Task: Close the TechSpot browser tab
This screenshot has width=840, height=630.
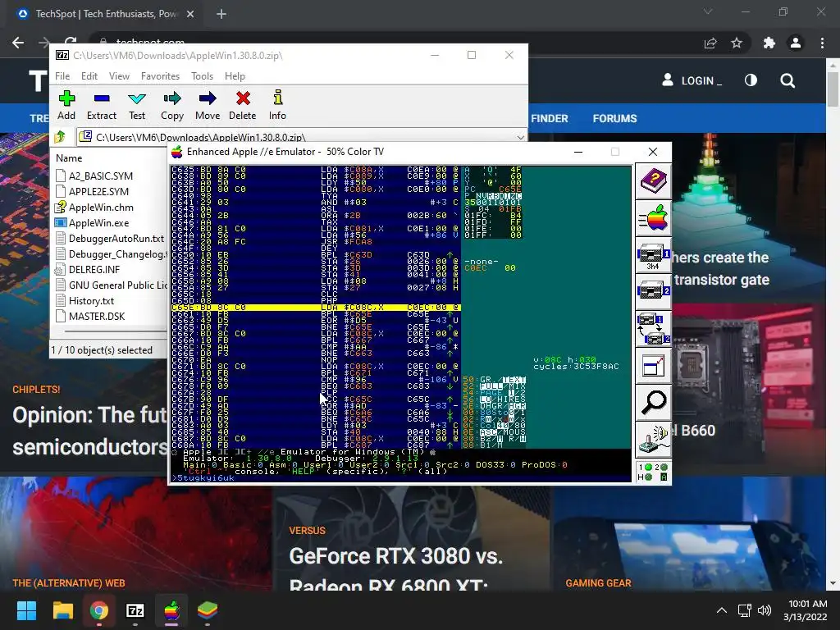Action: pyautogui.click(x=190, y=14)
